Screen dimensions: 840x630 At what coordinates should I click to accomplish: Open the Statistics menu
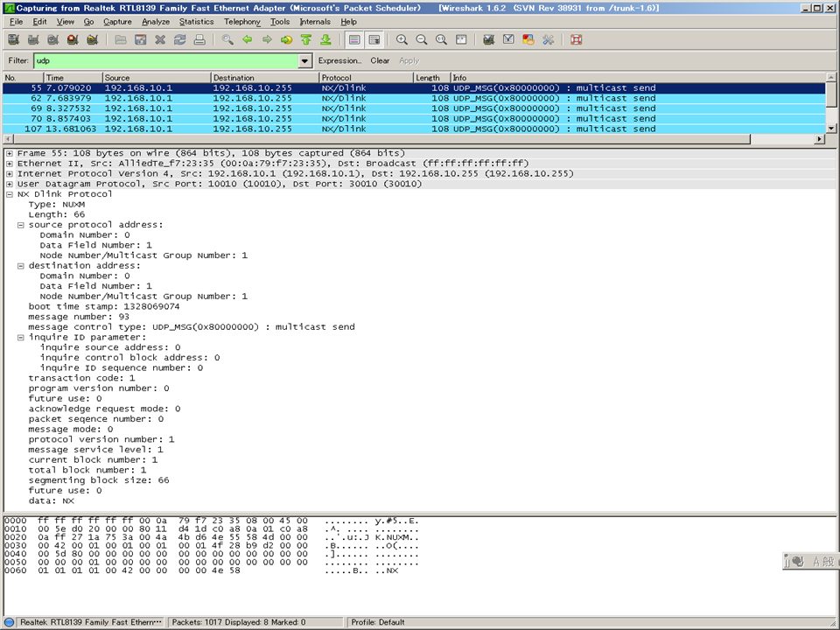pos(196,22)
